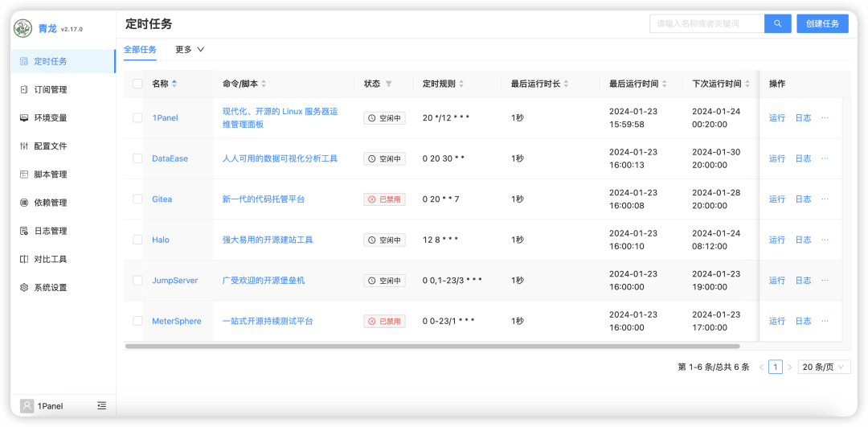Click the MeterSphere 已禁用 status tag
This screenshot has height=427, width=868.
pos(385,321)
